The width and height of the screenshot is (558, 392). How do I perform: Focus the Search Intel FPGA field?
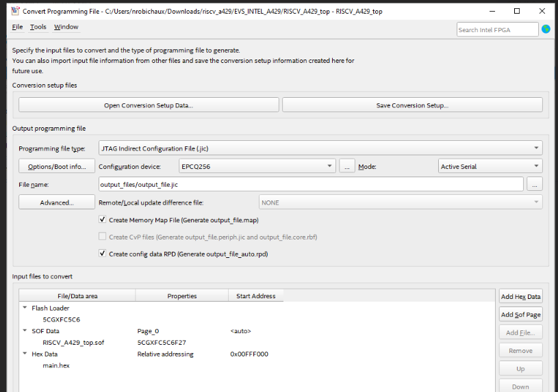coord(497,29)
